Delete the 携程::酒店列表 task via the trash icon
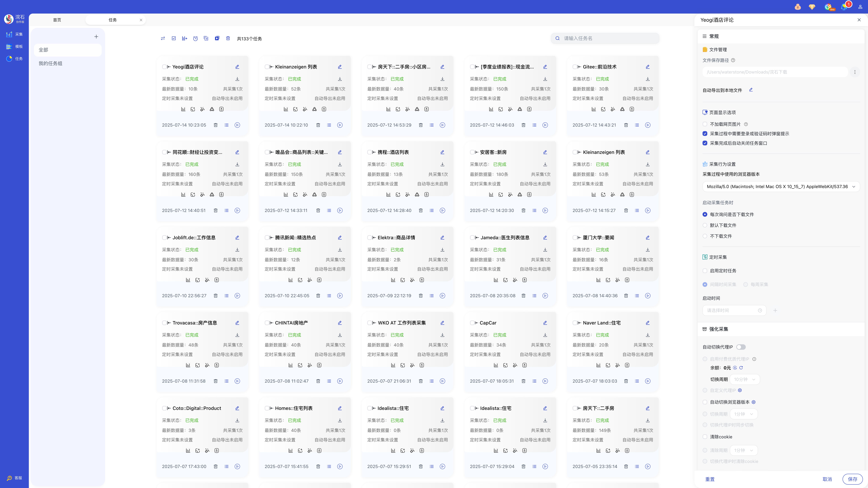This screenshot has height=488, width=868. (x=420, y=210)
